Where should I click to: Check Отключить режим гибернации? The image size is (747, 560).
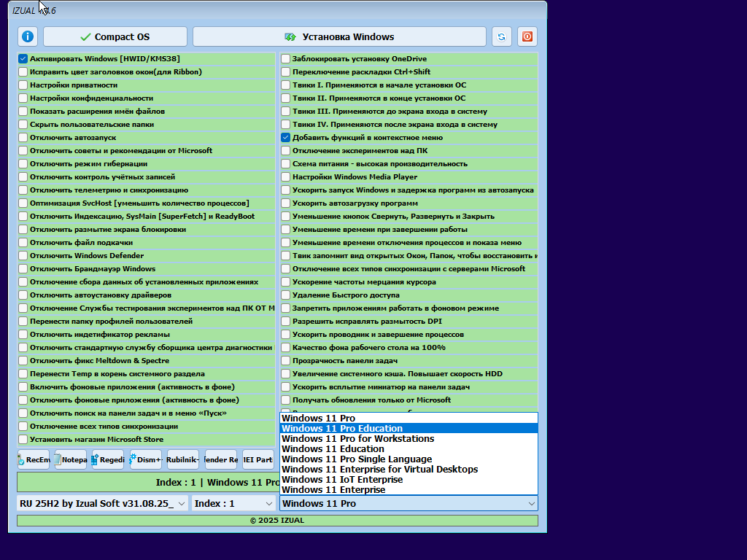pyautogui.click(x=23, y=164)
